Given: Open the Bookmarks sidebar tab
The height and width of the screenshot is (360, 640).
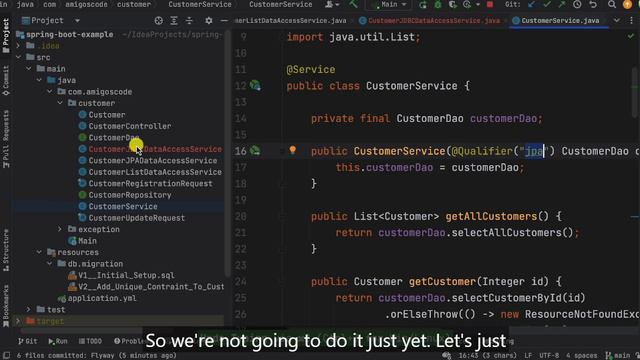Looking at the screenshot, I should [6, 306].
